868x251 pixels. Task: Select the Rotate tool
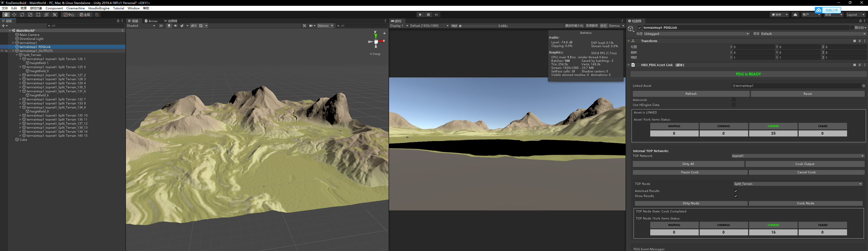22,15
